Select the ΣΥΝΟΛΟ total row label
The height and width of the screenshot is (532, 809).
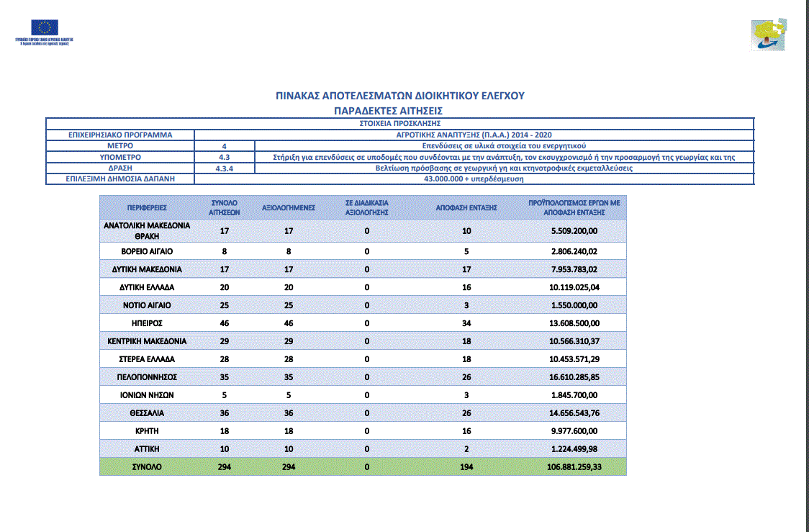(147, 467)
